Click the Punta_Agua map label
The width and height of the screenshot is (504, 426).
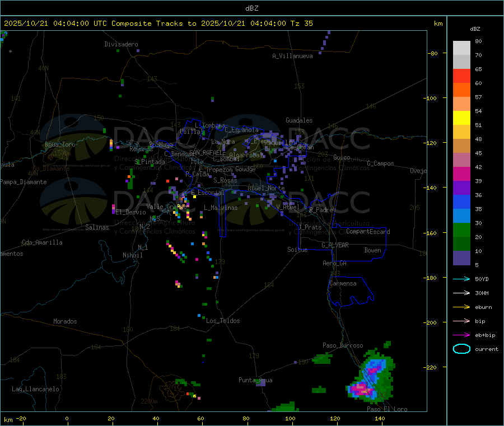(x=255, y=380)
